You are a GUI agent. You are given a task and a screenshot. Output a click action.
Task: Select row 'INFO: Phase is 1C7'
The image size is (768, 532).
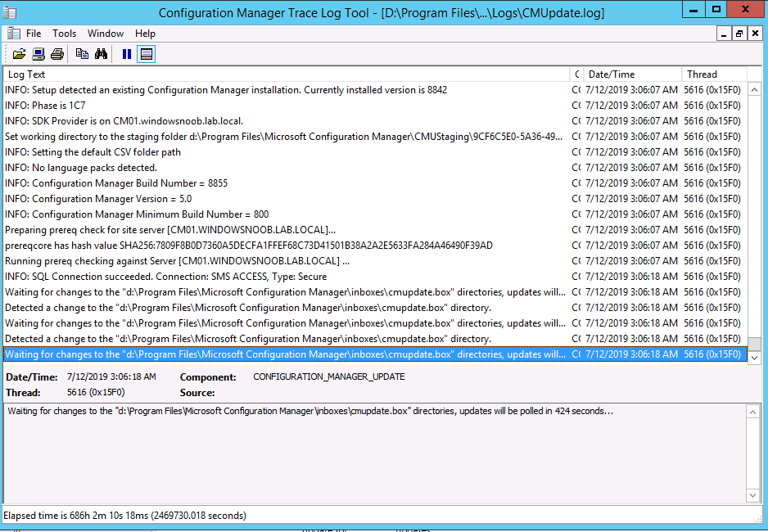click(375, 106)
